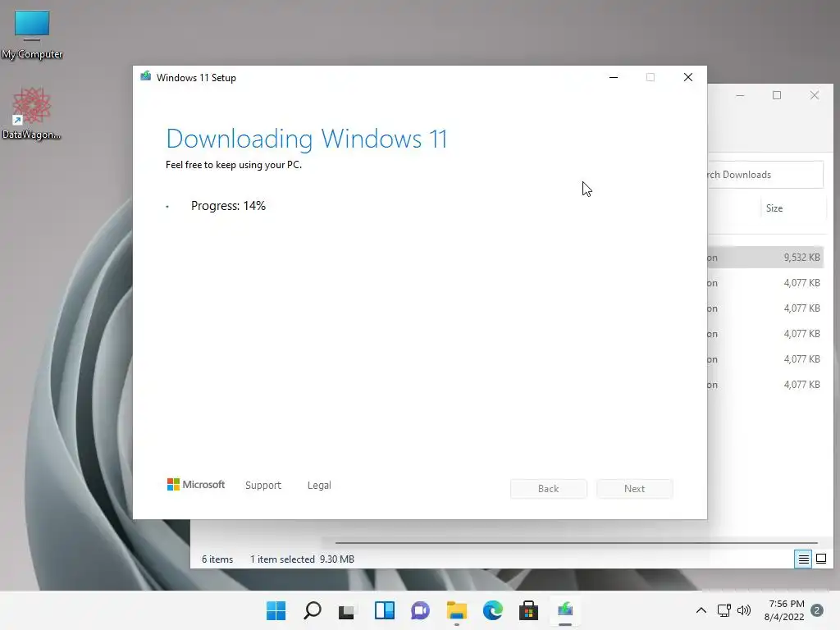
Task: Select the file sized 9,532 KB
Action: click(x=765, y=258)
